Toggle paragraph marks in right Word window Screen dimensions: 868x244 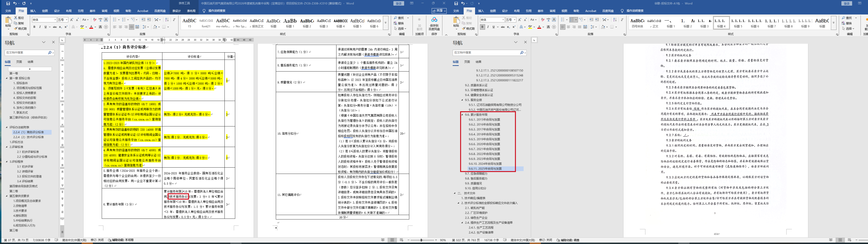click(x=622, y=20)
